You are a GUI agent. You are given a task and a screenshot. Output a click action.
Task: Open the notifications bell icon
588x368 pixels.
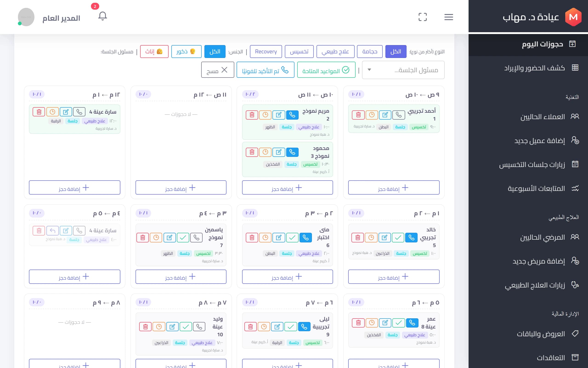(102, 16)
